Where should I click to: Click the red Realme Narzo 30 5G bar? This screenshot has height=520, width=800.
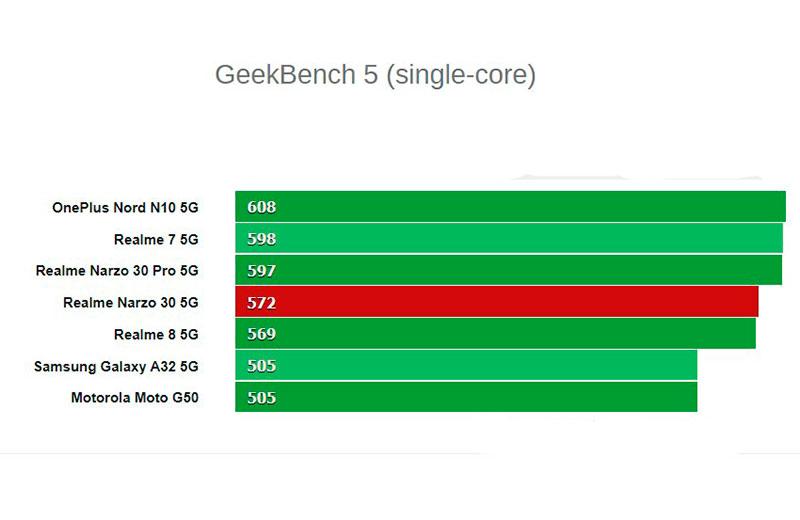(x=496, y=302)
